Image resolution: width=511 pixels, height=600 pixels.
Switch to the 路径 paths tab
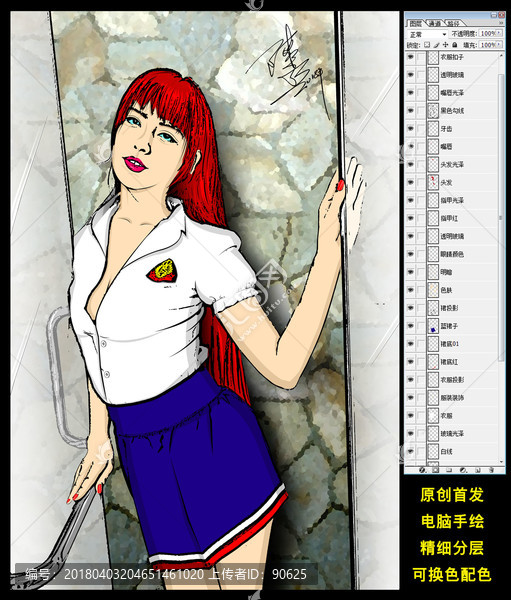453,24
